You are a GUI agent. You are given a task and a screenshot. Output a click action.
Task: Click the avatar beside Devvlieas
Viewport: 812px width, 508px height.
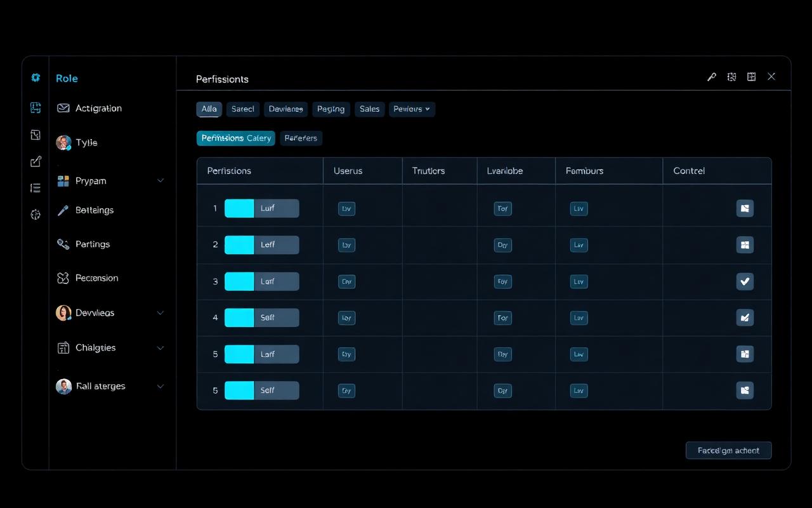pos(63,312)
